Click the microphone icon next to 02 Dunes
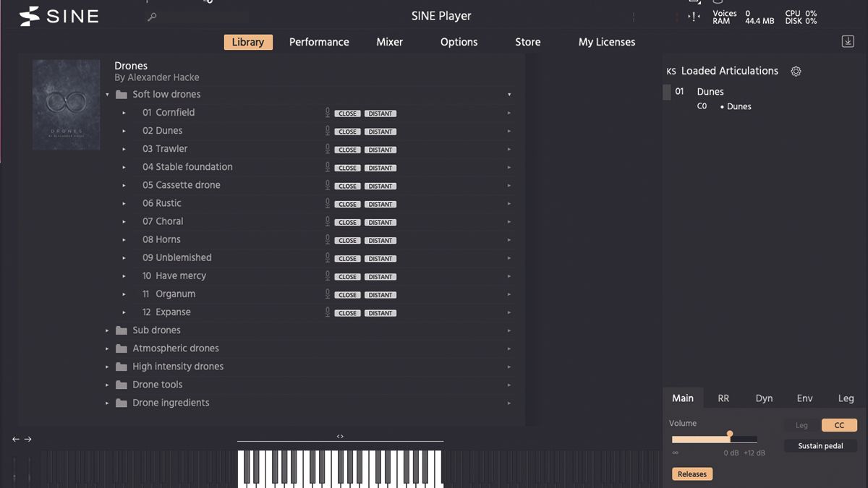868x488 pixels. pos(329,131)
